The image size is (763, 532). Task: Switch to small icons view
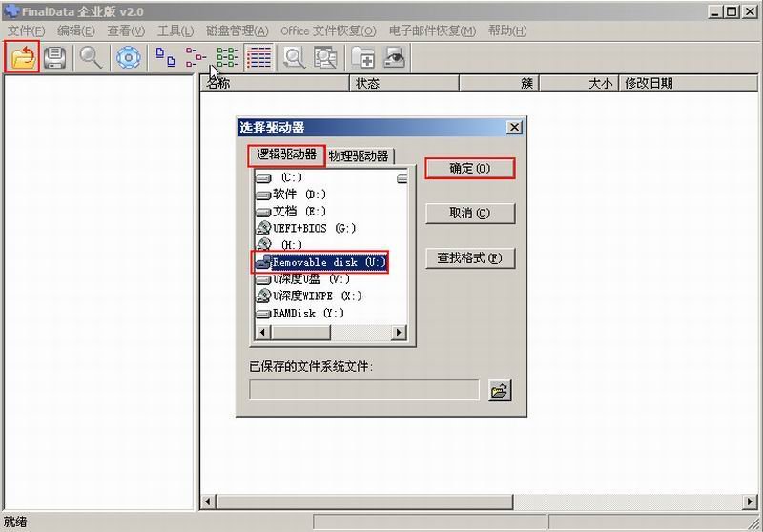tap(196, 57)
